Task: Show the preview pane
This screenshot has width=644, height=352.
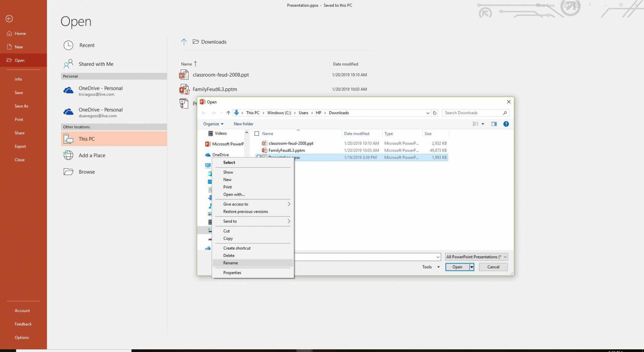Action: coord(494,124)
